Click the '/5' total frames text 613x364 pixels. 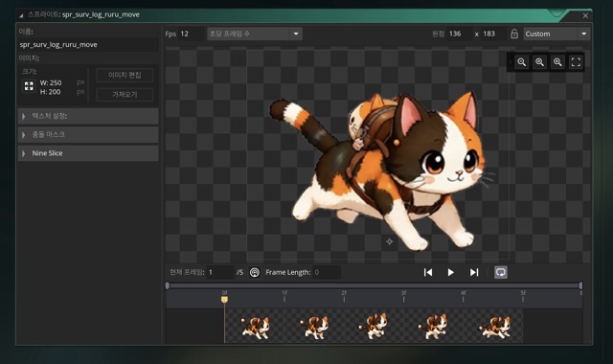239,272
